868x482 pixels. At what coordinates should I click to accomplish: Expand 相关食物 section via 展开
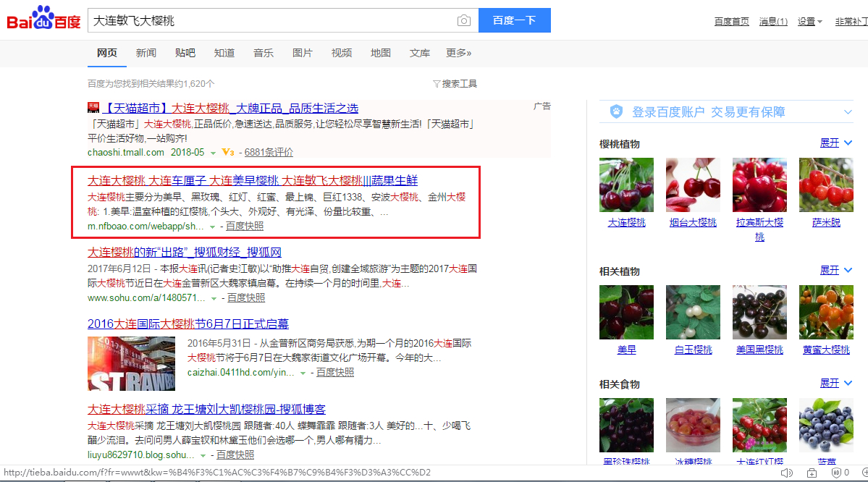pos(836,383)
